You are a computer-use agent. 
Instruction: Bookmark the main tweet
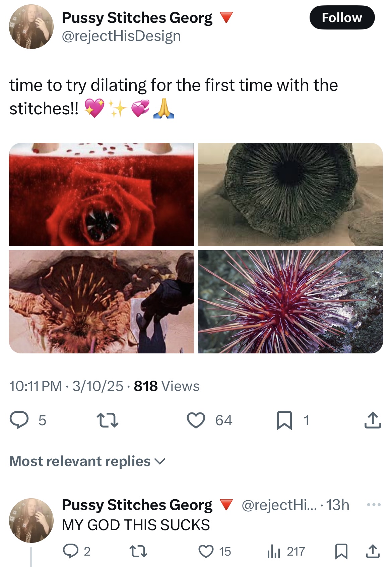(x=284, y=420)
